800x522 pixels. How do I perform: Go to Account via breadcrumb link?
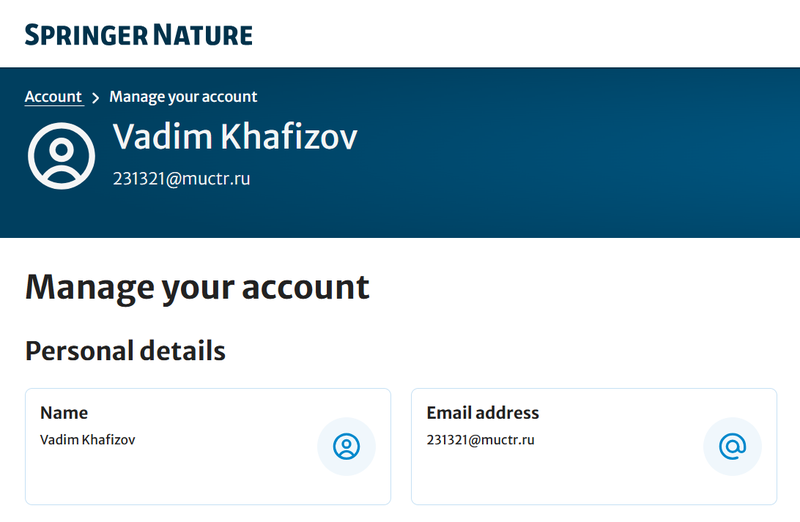pyautogui.click(x=54, y=97)
